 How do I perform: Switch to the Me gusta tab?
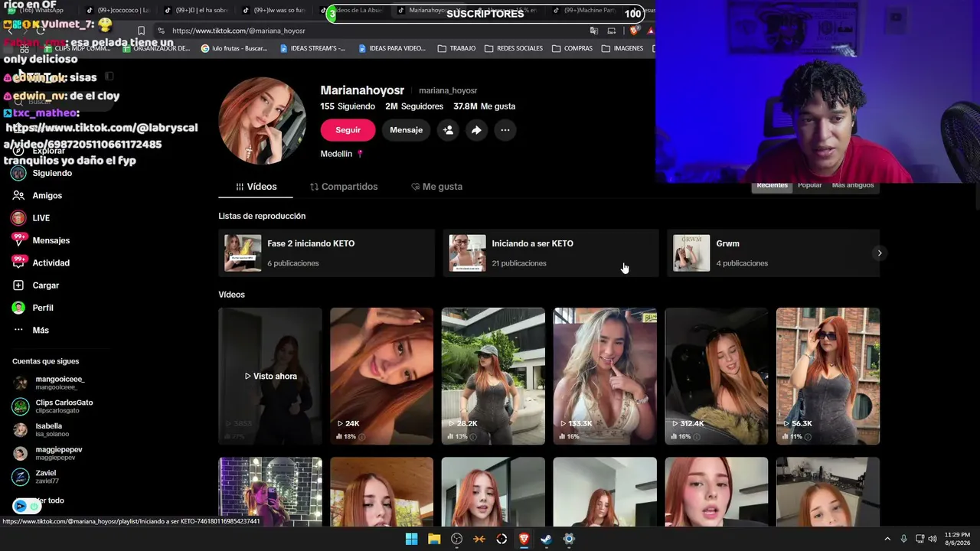436,187
